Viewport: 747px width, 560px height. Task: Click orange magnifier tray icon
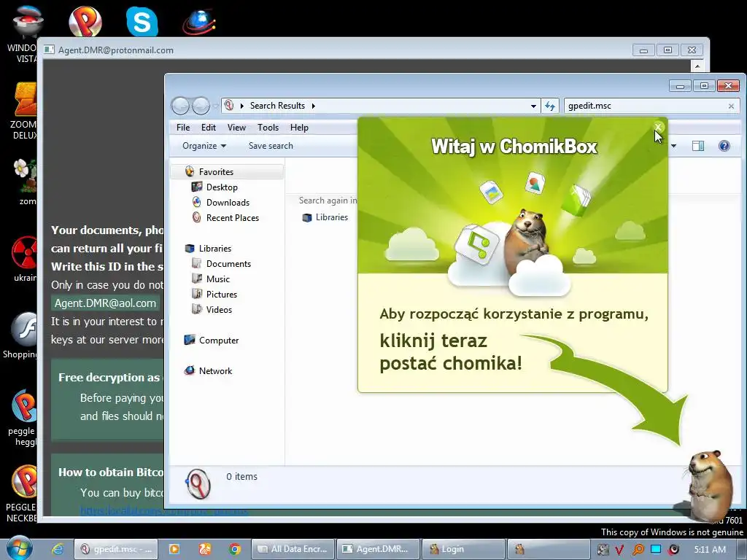pos(638,550)
